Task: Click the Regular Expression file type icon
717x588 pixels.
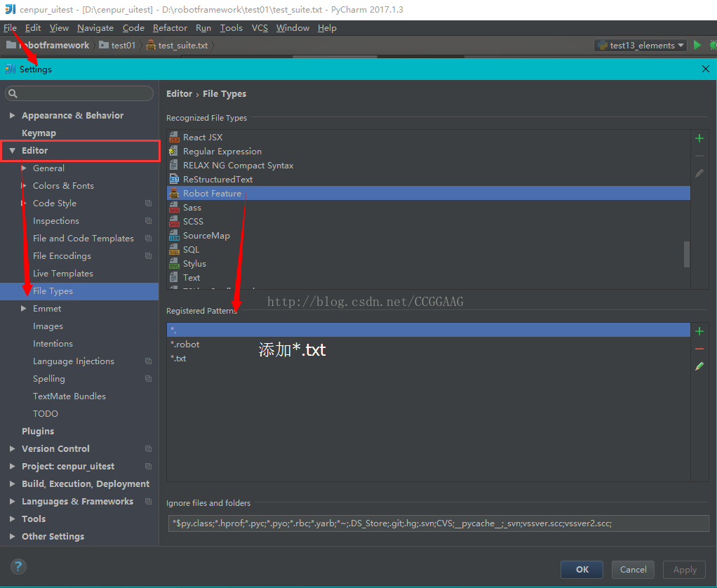Action: pos(173,152)
